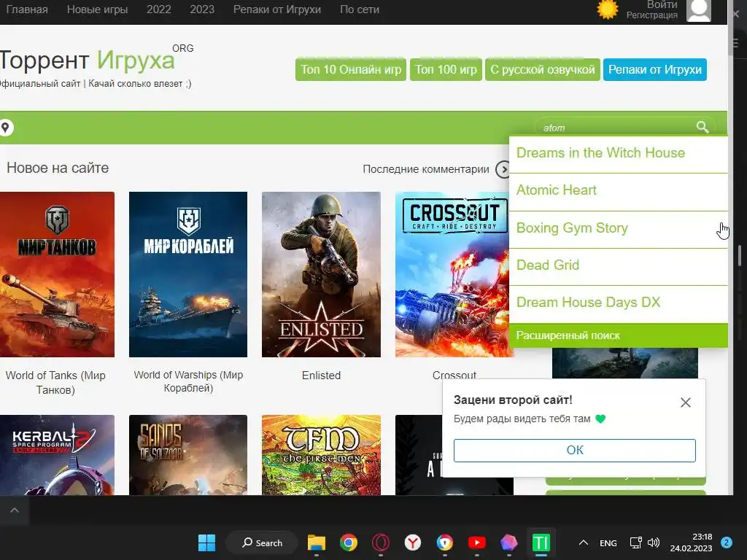Click World of Warships title link
747x560 pixels.
(188, 381)
